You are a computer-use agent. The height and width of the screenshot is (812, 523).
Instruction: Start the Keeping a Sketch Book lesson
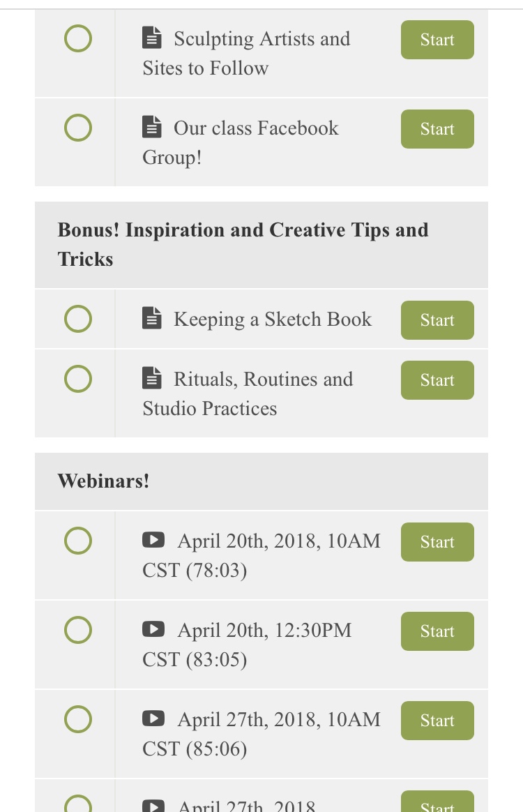pyautogui.click(x=437, y=320)
